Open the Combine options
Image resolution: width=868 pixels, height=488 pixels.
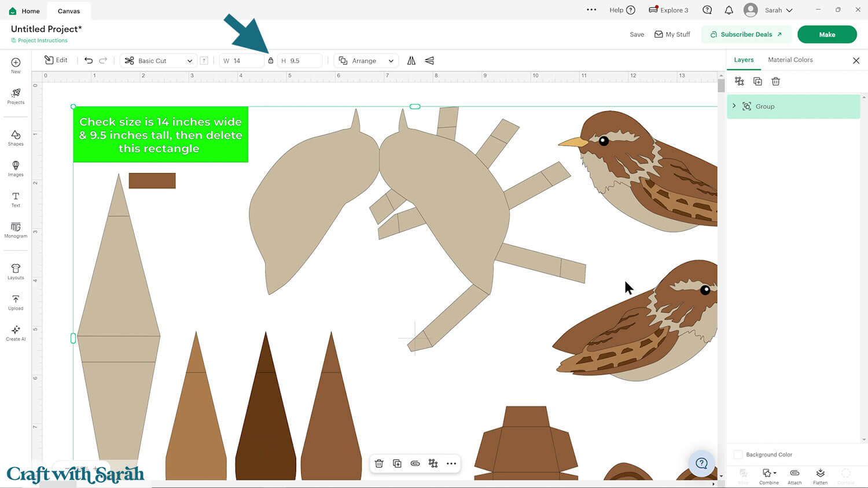(768, 476)
